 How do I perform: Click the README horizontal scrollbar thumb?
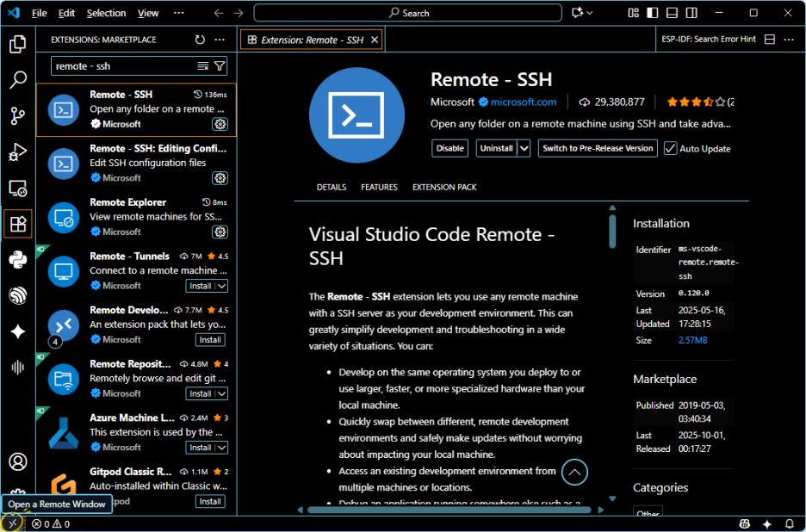449,510
